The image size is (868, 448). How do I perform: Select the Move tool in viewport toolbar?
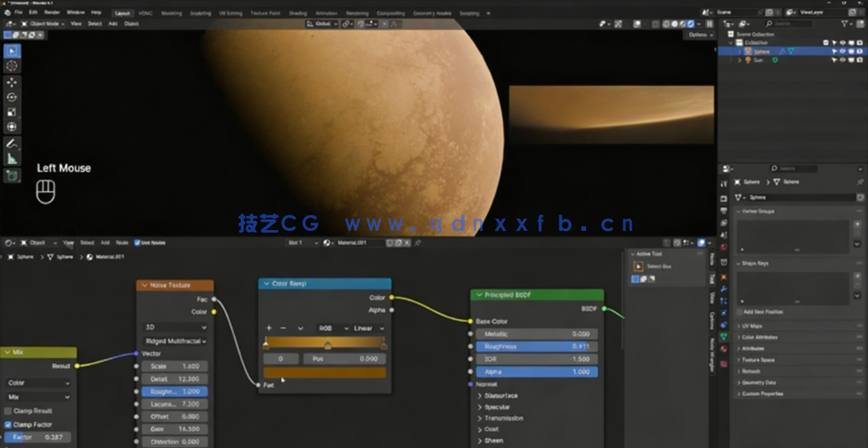click(x=11, y=82)
